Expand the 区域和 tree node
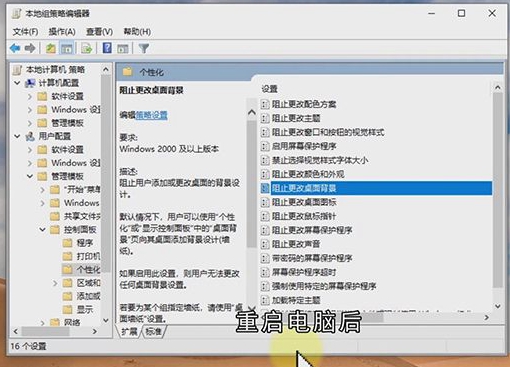 55,283
